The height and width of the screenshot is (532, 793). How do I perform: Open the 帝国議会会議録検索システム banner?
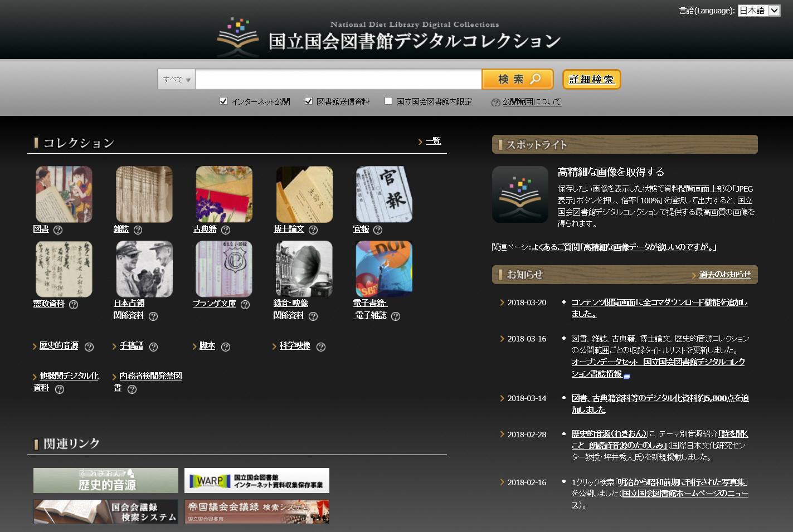pyautogui.click(x=257, y=511)
